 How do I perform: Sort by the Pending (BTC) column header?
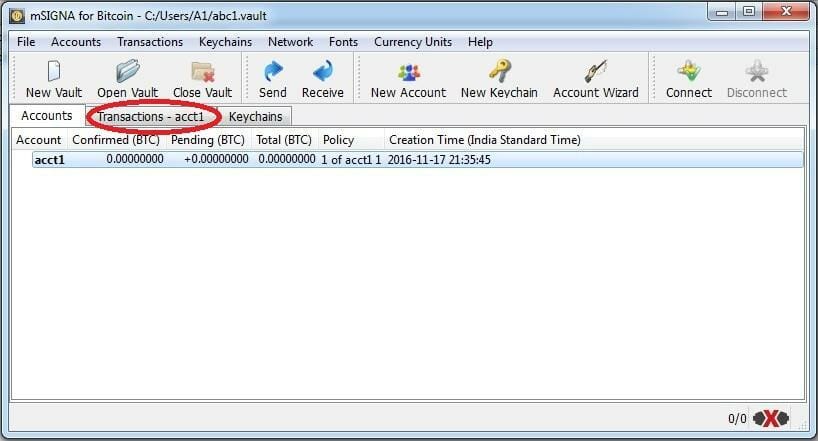208,140
